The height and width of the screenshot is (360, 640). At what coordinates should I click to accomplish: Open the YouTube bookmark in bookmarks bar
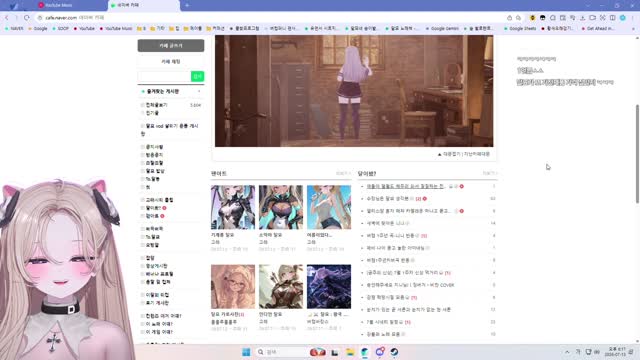tap(84, 29)
